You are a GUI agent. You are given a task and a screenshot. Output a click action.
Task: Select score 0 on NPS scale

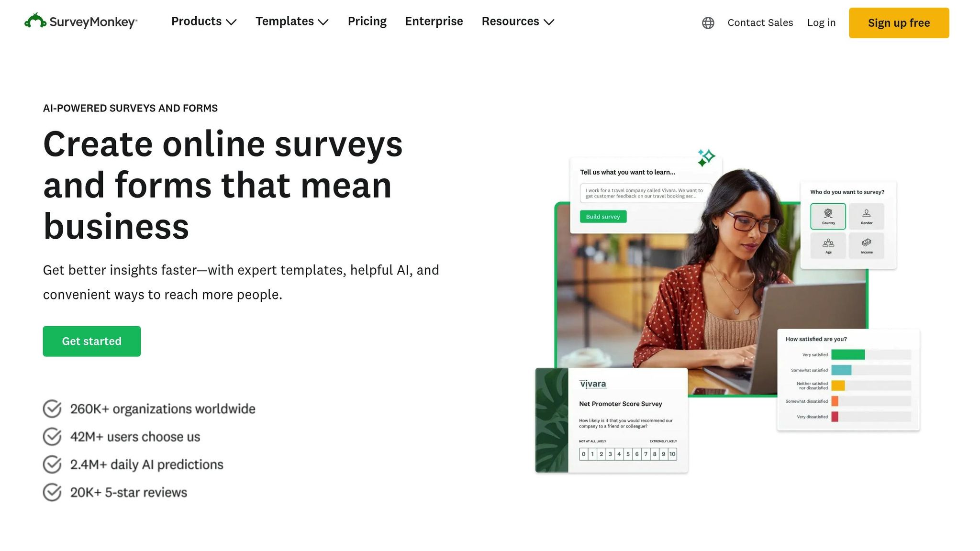coord(583,454)
